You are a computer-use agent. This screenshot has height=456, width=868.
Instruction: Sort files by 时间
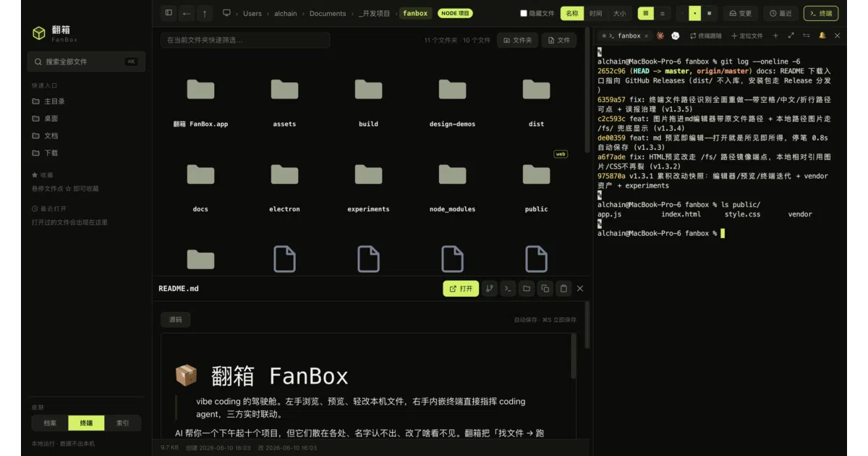pos(595,13)
